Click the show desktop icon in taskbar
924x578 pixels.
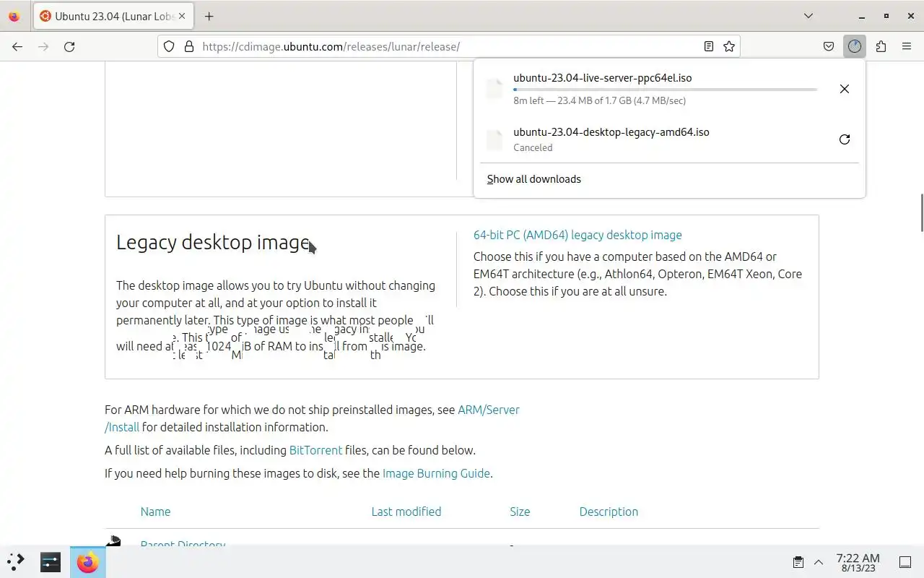905,562
